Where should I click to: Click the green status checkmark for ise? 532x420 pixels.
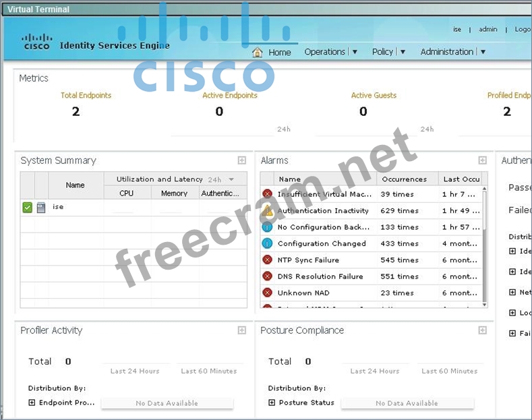pyautogui.click(x=27, y=208)
